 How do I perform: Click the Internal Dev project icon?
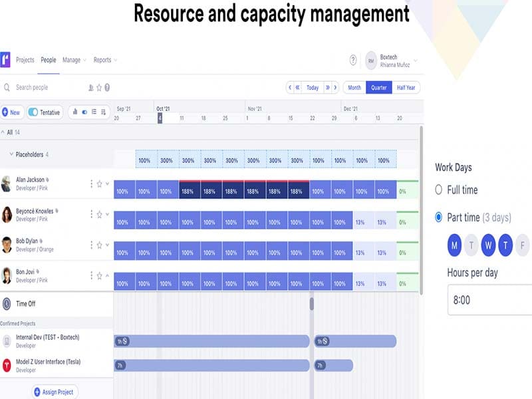(7, 341)
